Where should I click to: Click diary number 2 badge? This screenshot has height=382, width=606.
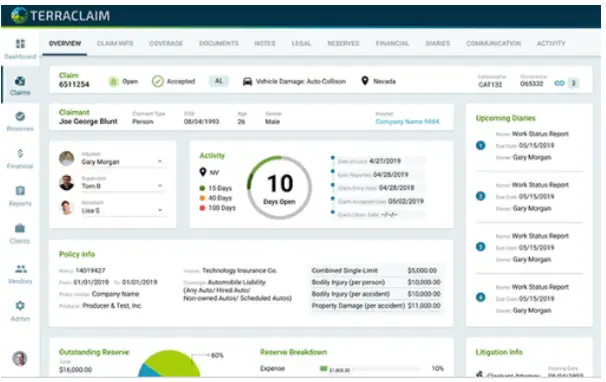[480, 196]
